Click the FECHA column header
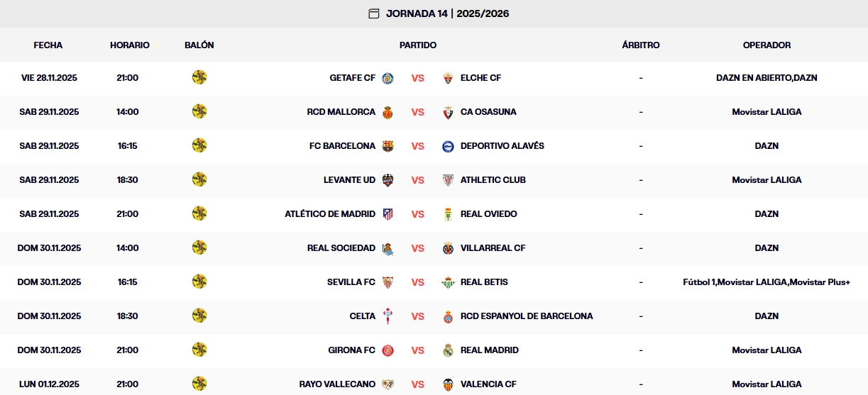 pos(48,45)
